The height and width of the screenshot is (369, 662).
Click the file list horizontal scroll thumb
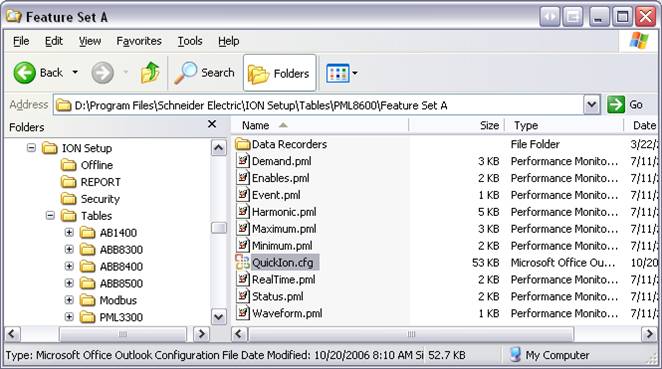click(411, 334)
